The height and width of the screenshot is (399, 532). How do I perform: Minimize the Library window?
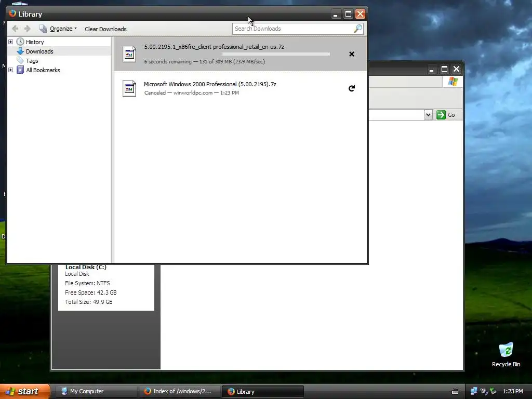(336, 14)
